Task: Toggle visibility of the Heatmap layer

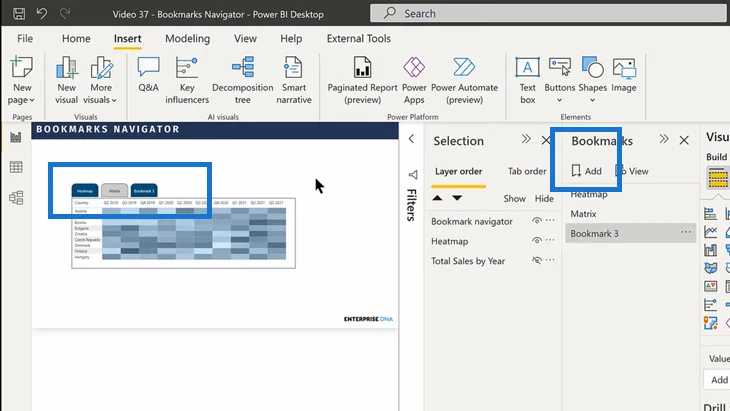Action: tap(537, 240)
